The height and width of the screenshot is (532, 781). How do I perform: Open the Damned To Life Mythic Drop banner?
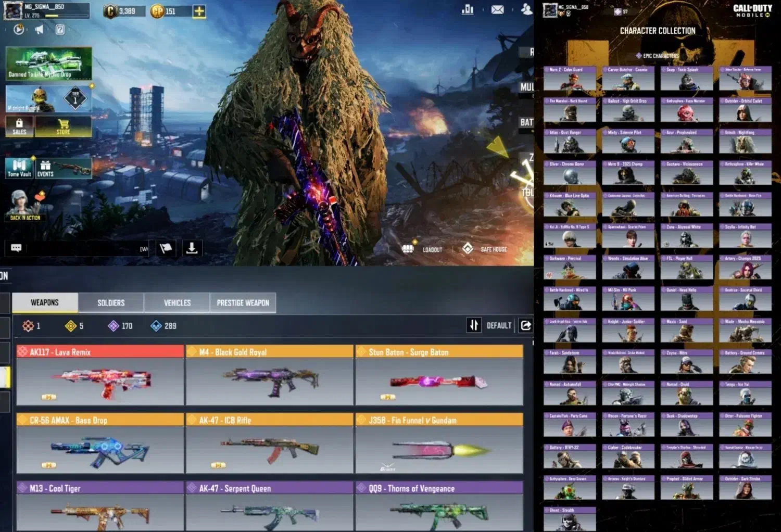tap(49, 64)
